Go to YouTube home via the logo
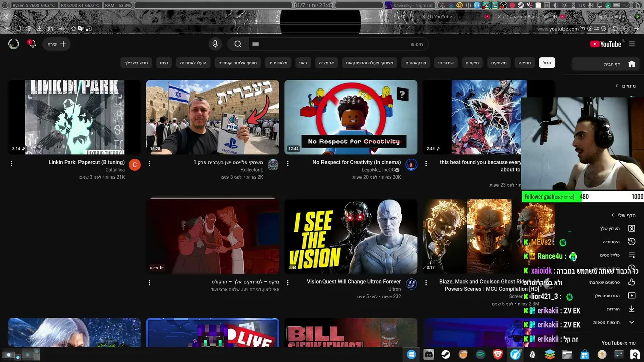Screen dimensions: 644x362 pyautogui.click(x=606, y=44)
